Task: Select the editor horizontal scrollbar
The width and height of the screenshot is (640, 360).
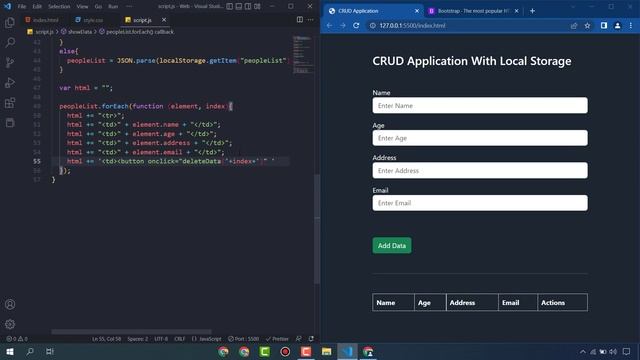Action: 131,332
